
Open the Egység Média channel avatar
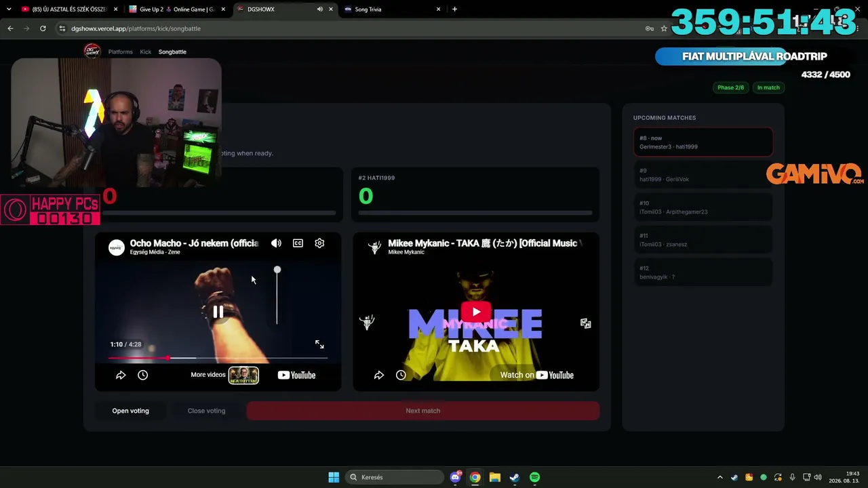116,247
